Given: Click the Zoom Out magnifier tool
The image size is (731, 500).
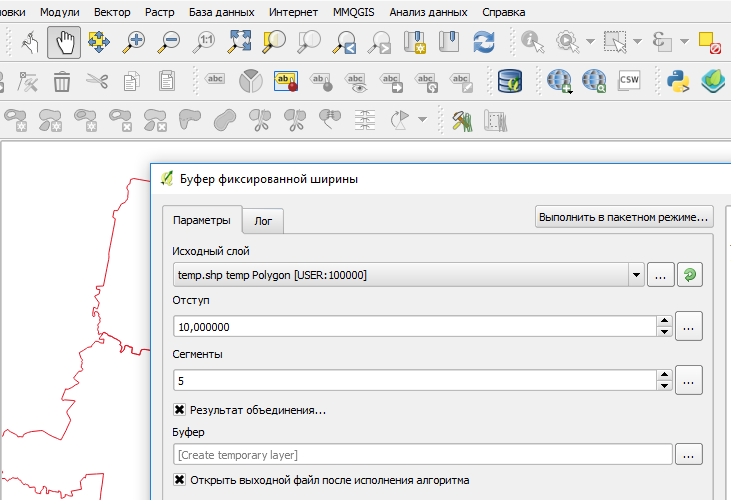Looking at the screenshot, I should point(168,42).
